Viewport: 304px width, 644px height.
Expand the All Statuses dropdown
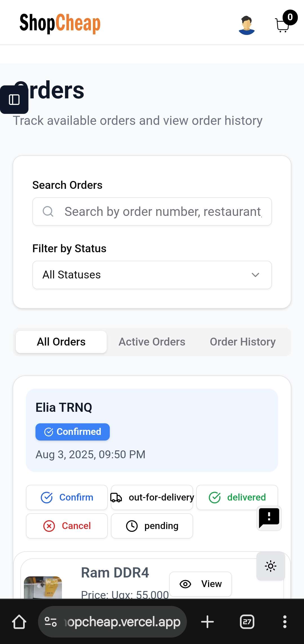[152, 275]
